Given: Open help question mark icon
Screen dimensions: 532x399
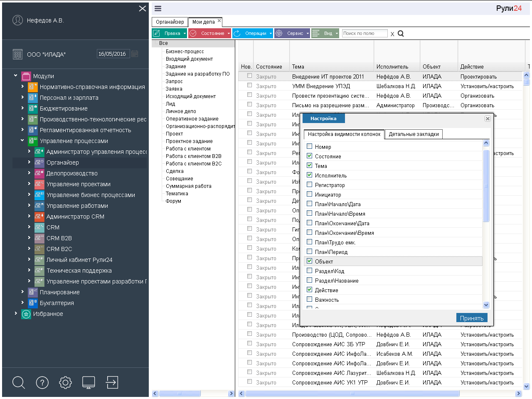Looking at the screenshot, I should (42, 382).
